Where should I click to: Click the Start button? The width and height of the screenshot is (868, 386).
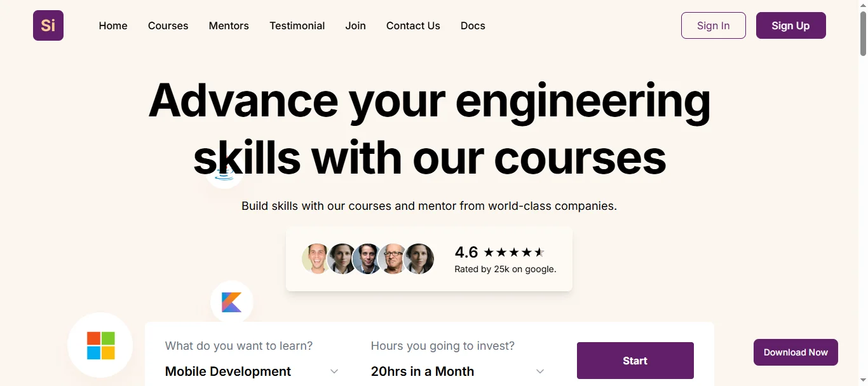pyautogui.click(x=635, y=360)
